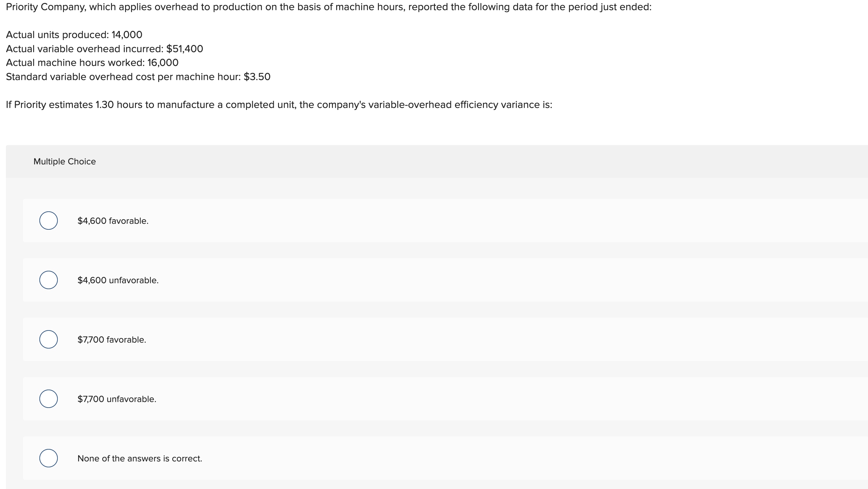Screen dimensions: 868x489
Task: Select the radio button for $4,600 unfavorable
Action: point(49,280)
